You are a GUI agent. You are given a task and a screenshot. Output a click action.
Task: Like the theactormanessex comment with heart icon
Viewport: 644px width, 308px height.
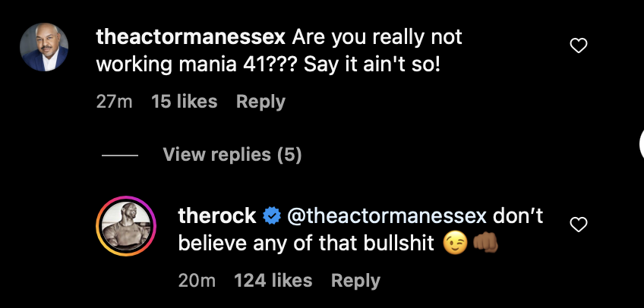coord(579,46)
